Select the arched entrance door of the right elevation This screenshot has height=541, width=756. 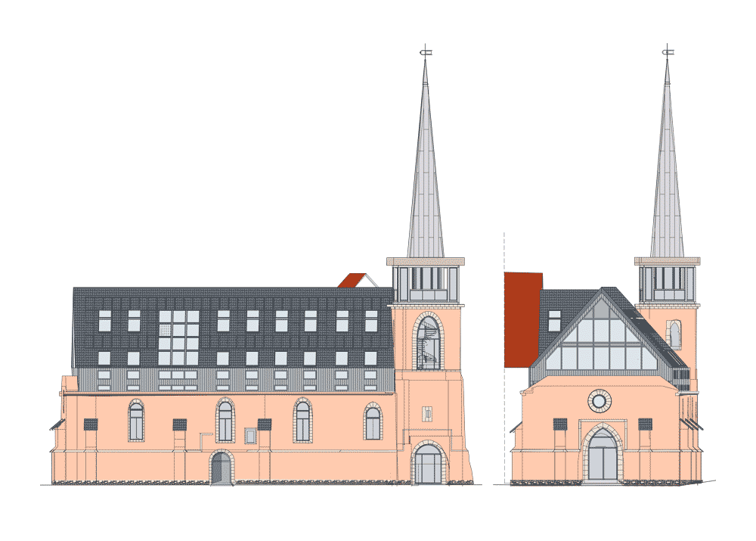603,455
